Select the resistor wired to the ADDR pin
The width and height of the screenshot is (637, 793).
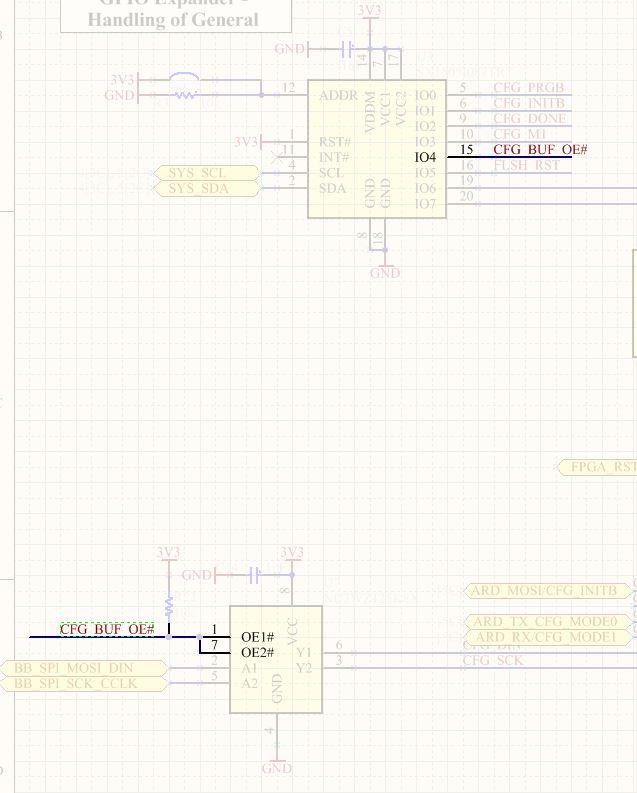(185, 96)
